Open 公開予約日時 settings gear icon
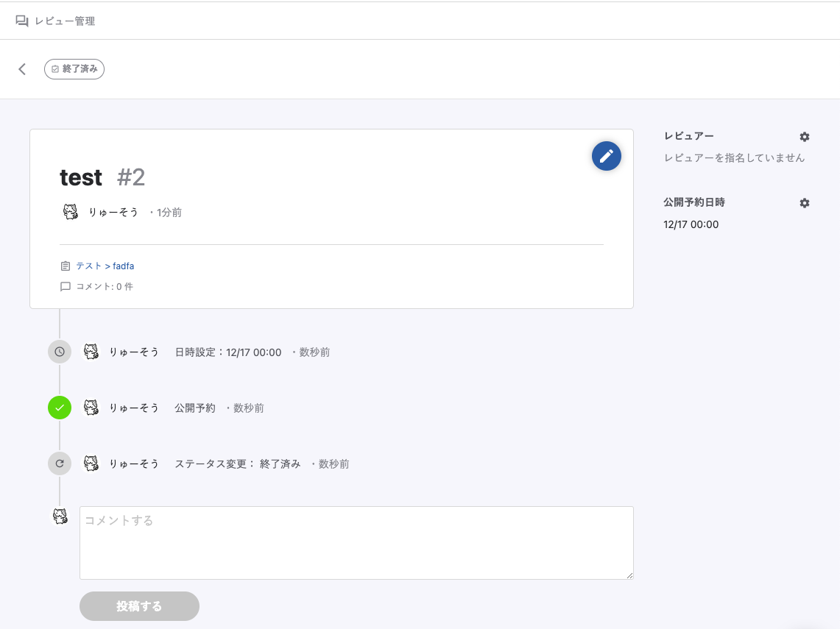The height and width of the screenshot is (629, 840). pyautogui.click(x=805, y=203)
